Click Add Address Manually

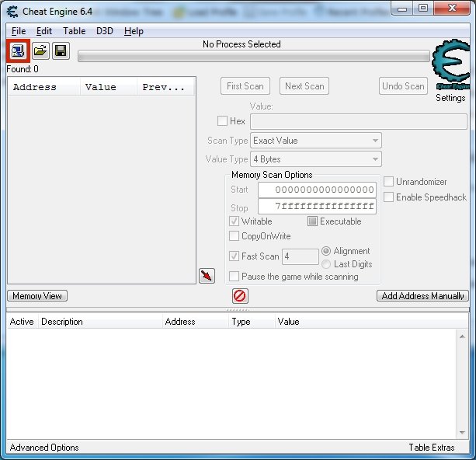pos(422,296)
